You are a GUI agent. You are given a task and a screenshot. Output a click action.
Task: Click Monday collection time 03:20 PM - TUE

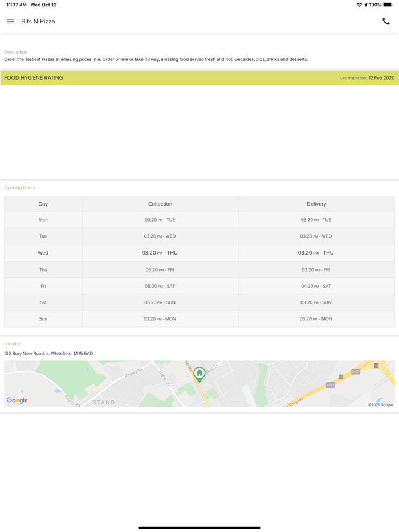click(x=160, y=220)
